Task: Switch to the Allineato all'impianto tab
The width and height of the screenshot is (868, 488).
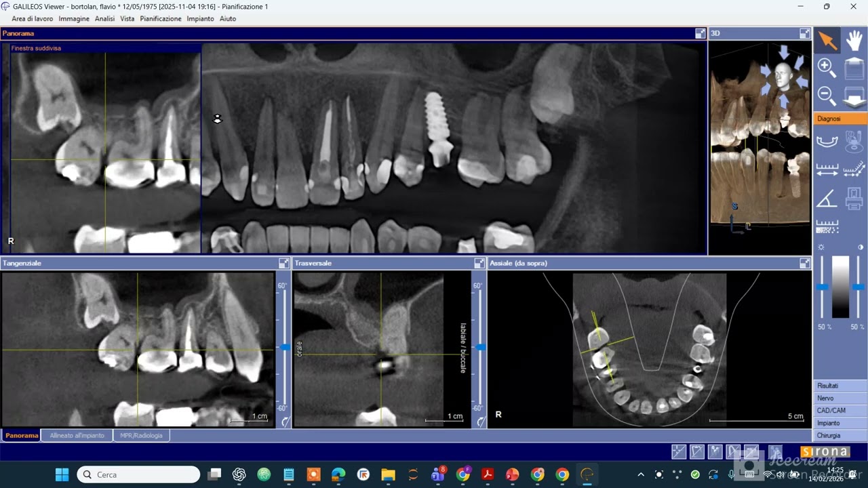Action: [77, 435]
